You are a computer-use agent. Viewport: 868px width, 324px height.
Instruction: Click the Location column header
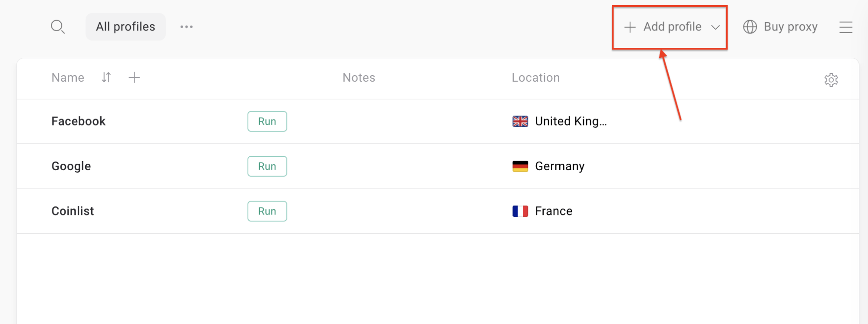pos(535,77)
